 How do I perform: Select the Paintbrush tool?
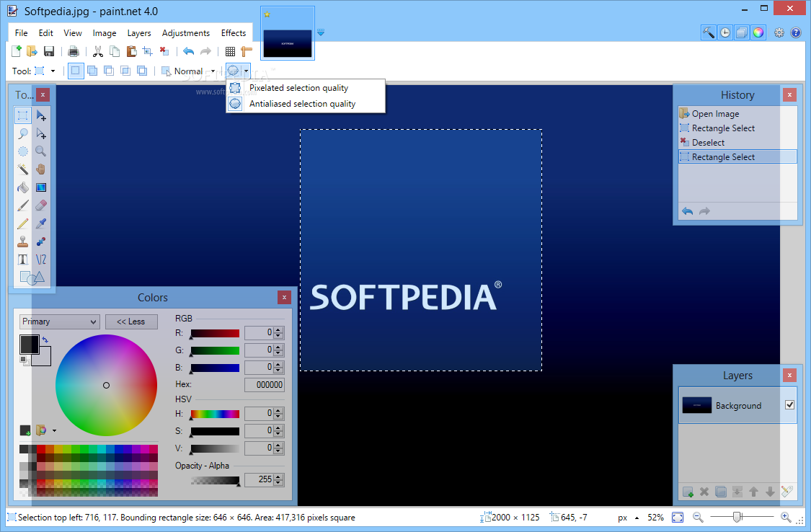(x=23, y=205)
